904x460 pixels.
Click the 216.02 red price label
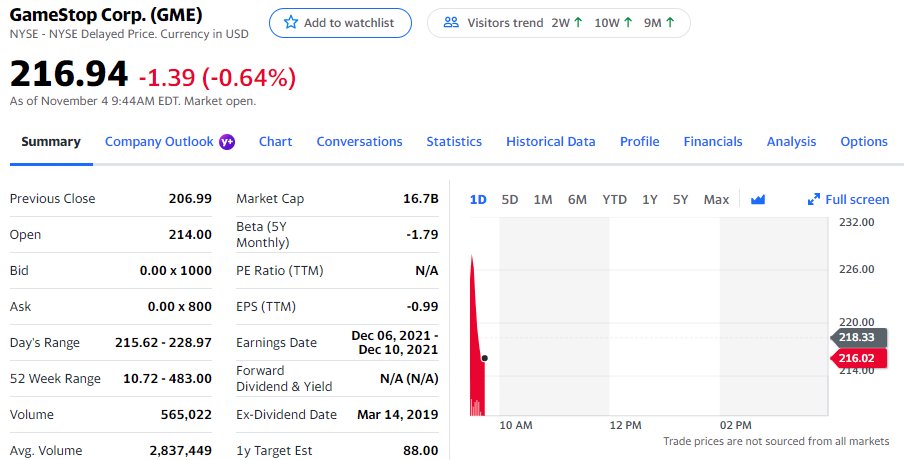(858, 358)
